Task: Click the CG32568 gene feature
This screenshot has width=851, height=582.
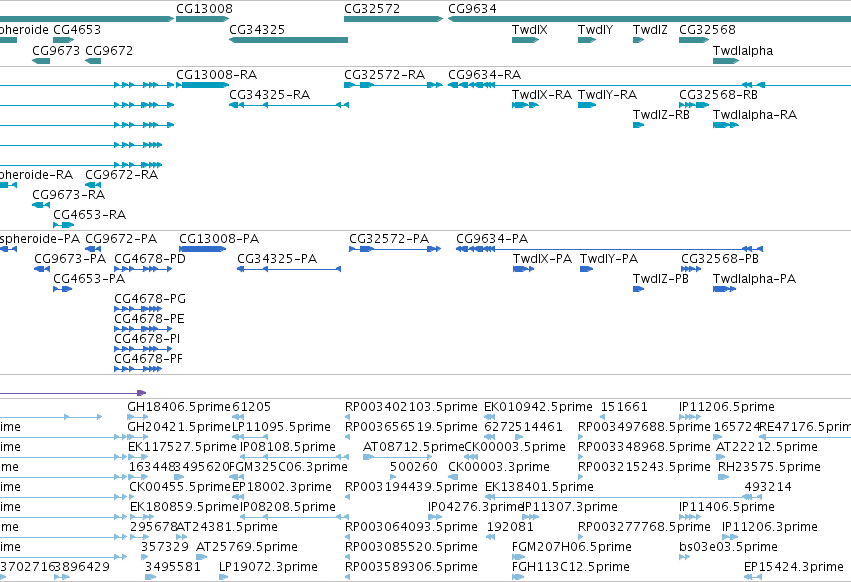Action: tap(694, 40)
